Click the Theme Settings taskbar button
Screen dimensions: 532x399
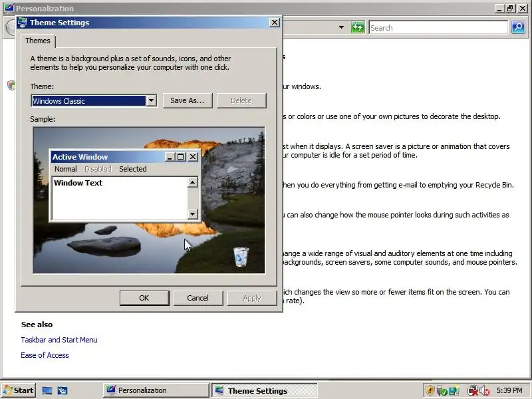(x=264, y=390)
